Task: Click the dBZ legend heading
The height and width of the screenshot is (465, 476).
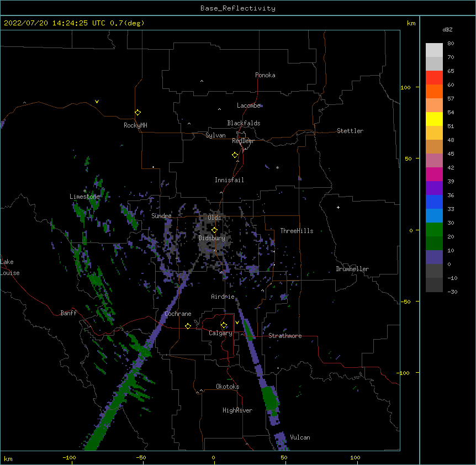Action: point(447,30)
